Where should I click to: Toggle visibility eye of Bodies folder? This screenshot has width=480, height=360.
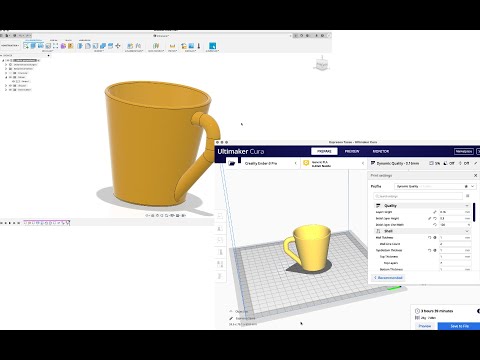coord(10,77)
